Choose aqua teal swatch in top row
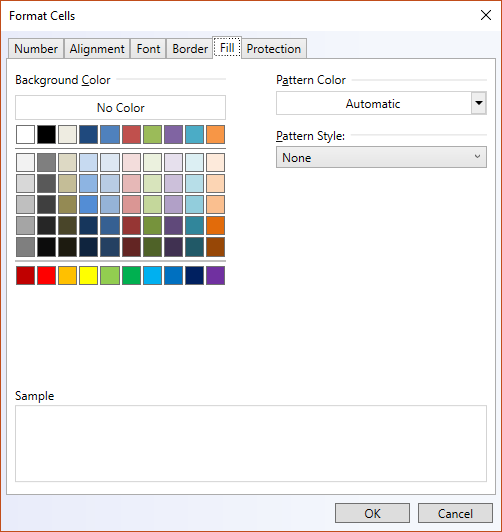 (194, 134)
